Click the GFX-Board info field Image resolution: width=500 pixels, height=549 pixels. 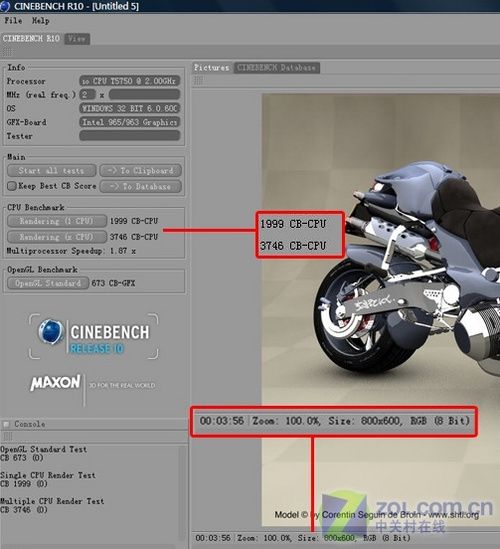coord(130,122)
